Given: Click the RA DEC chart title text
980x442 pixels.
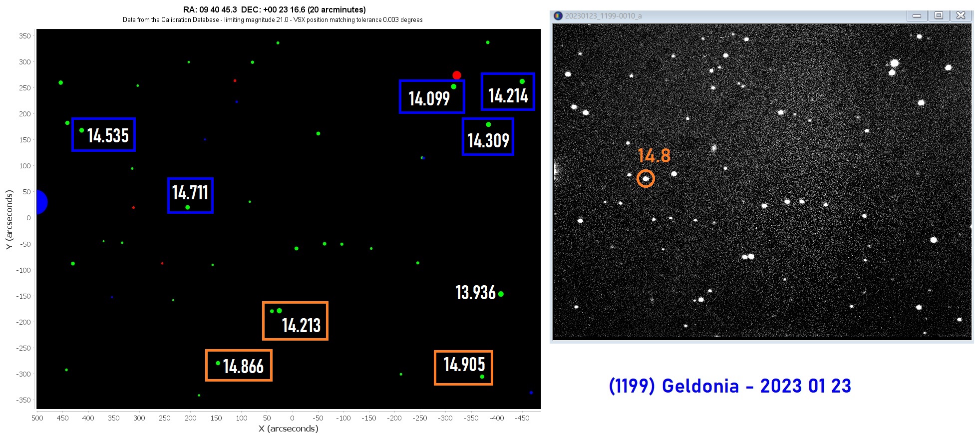Looking at the screenshot, I should (x=274, y=9).
